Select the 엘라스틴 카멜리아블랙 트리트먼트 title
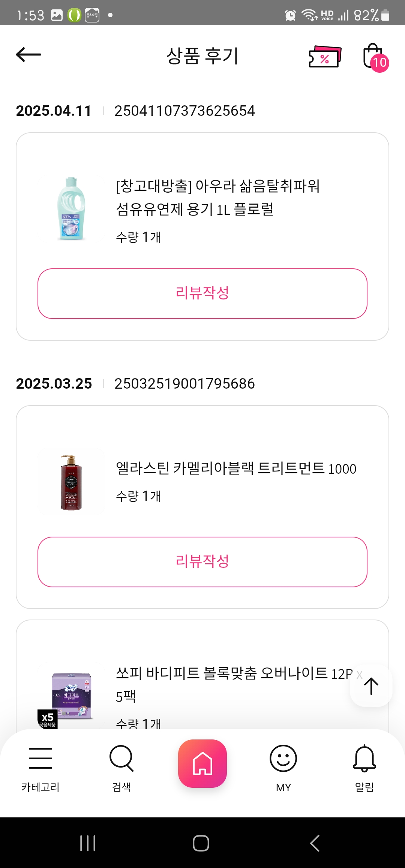 236,468
